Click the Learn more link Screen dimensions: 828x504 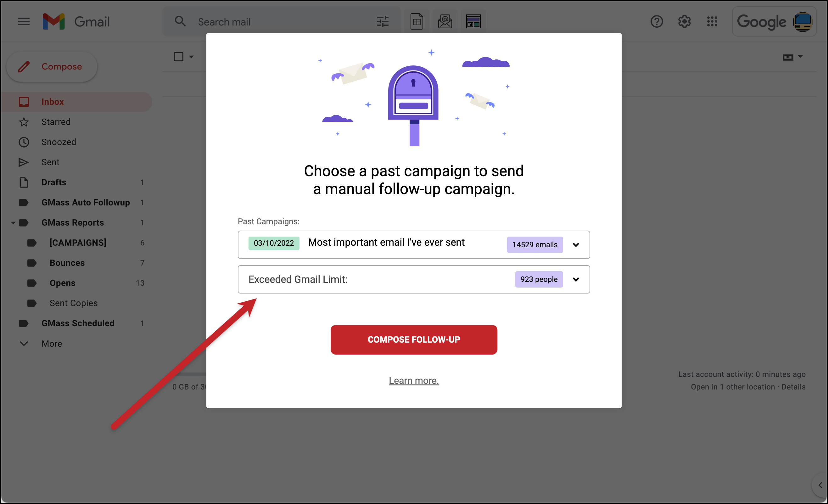pos(413,380)
